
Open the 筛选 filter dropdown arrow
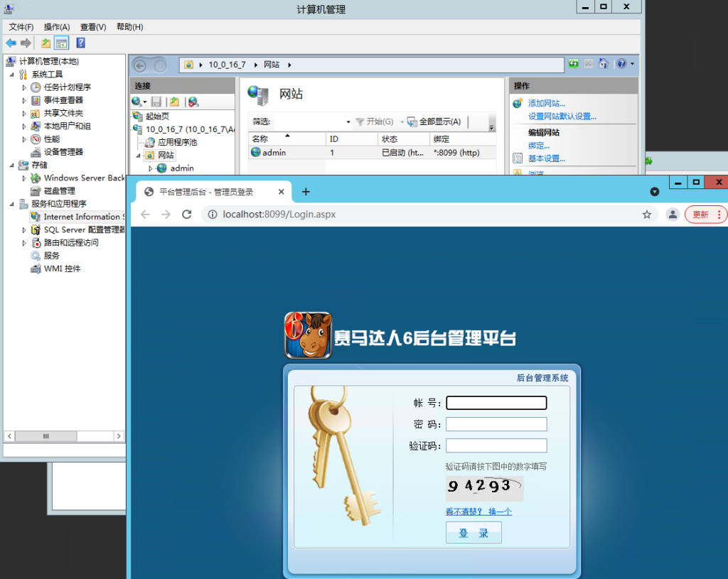tap(348, 122)
